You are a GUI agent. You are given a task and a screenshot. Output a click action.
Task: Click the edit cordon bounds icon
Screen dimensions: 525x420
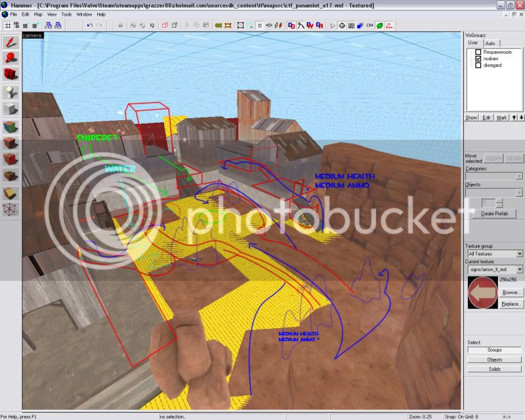[228, 26]
